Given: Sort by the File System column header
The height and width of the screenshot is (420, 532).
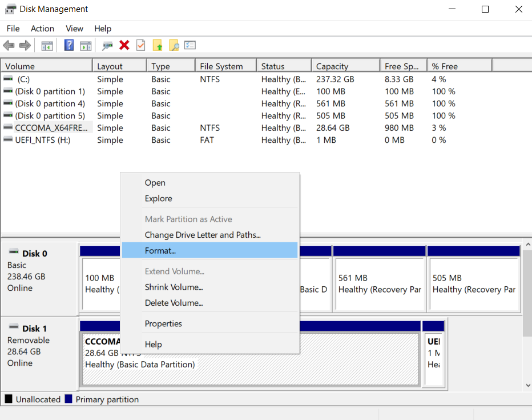Looking at the screenshot, I should (221, 66).
